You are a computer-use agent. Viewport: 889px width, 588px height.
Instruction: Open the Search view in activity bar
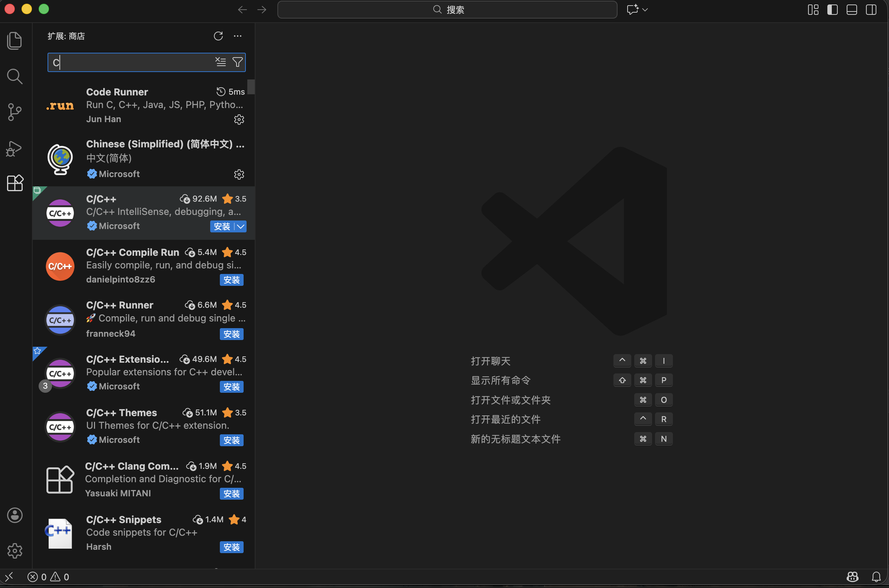click(14, 76)
